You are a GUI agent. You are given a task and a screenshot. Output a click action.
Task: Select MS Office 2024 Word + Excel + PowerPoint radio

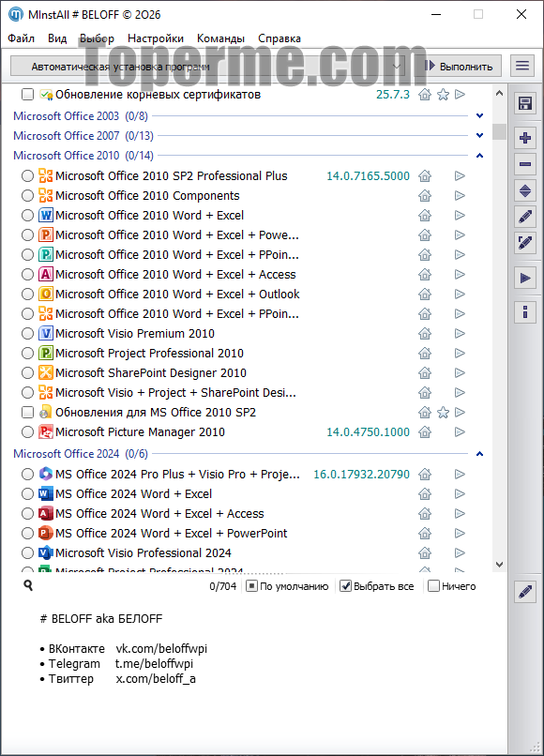(27, 534)
